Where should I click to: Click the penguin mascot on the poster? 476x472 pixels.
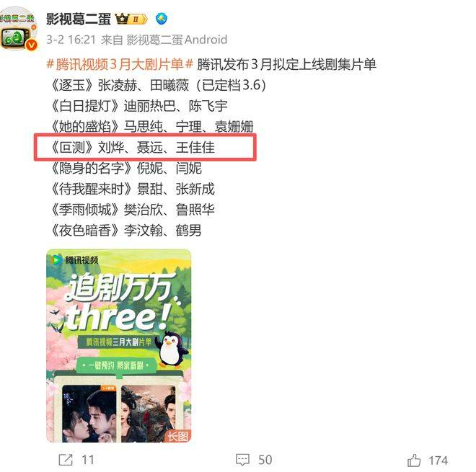[x=172, y=349]
